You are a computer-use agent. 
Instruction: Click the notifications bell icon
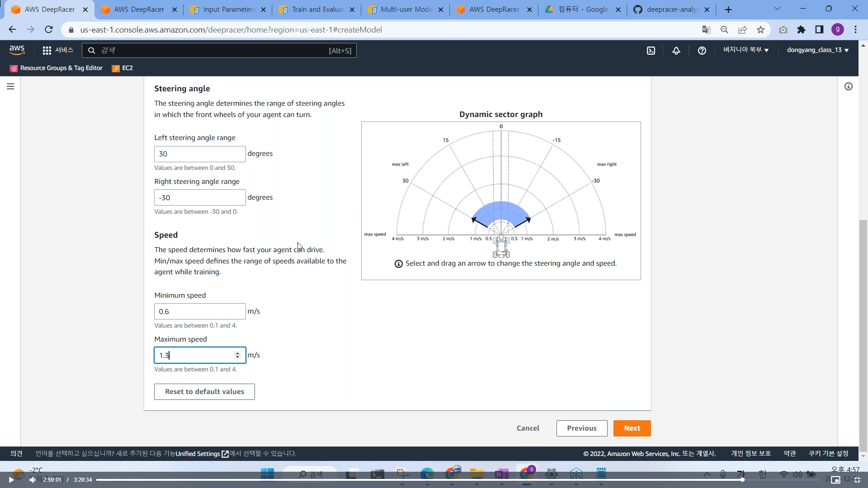click(676, 51)
